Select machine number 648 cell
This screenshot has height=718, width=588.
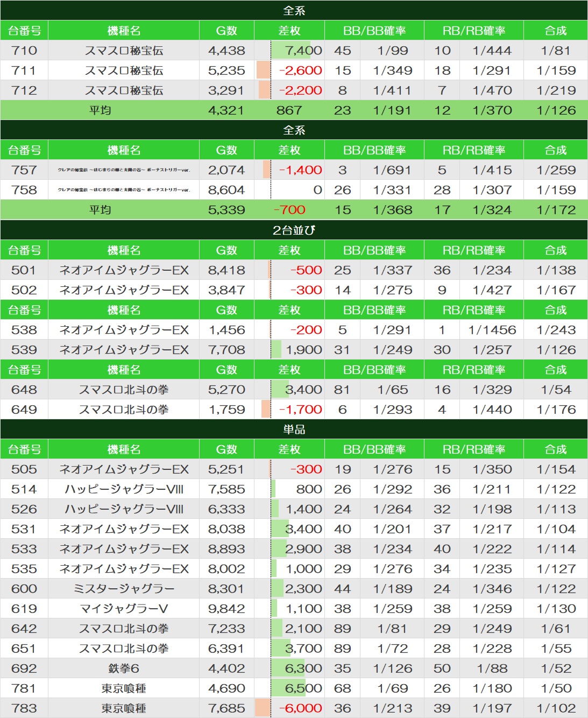[x=24, y=389]
